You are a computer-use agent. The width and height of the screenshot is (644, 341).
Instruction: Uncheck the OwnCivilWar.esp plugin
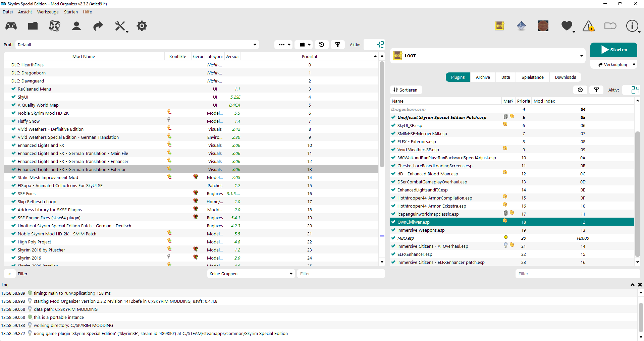(x=393, y=222)
